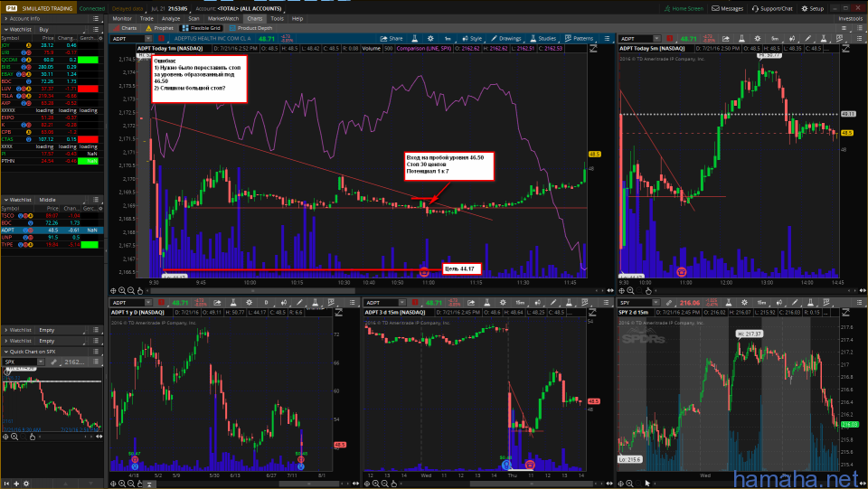
Task: Click crosshair cursor tool under main chart
Action: click(x=113, y=290)
